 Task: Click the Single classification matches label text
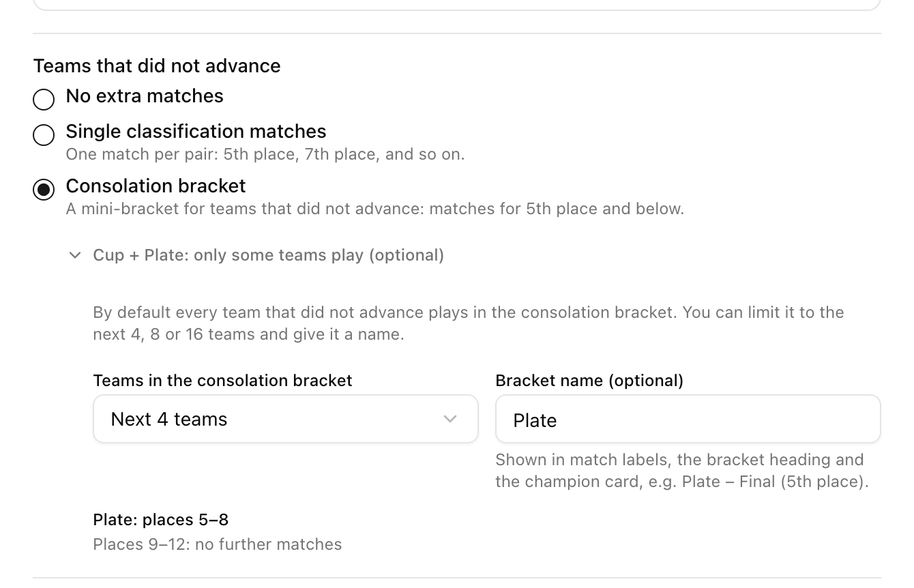click(196, 132)
